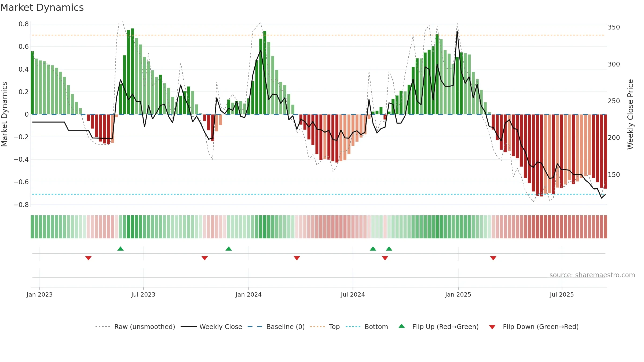Click the 'Market Dynamics' chart title at top
The width and height of the screenshot is (644, 362).
pyautogui.click(x=42, y=8)
